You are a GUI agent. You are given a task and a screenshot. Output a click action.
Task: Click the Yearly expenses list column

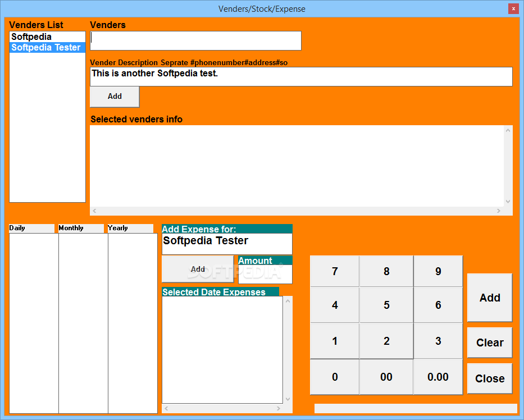(133, 323)
